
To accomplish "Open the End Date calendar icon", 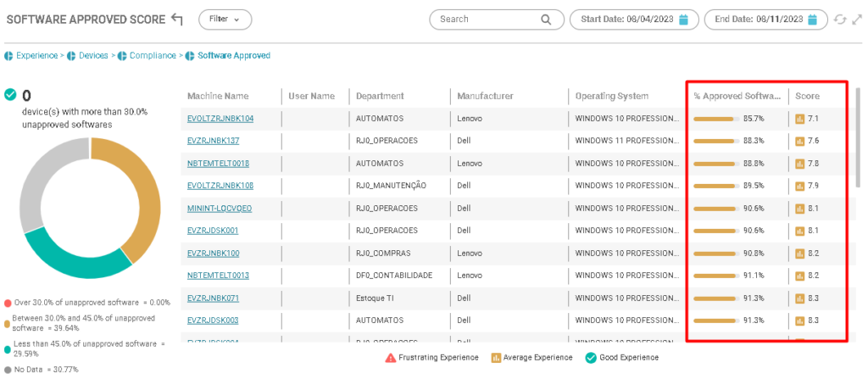I will (x=812, y=20).
